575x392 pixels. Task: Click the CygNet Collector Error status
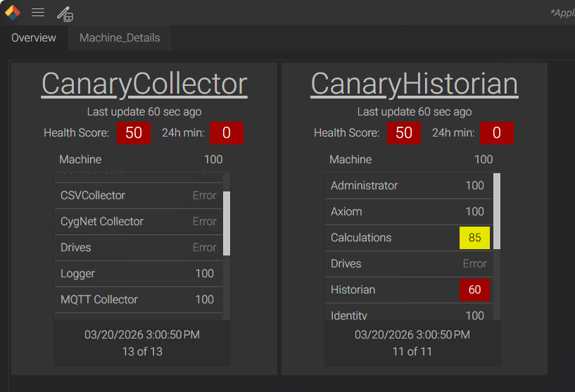205,222
